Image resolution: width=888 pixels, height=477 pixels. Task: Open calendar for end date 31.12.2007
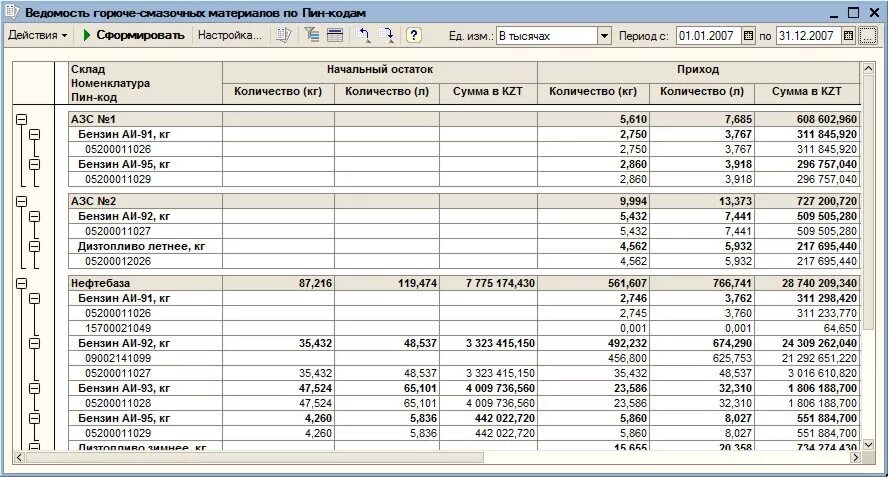tap(848, 36)
